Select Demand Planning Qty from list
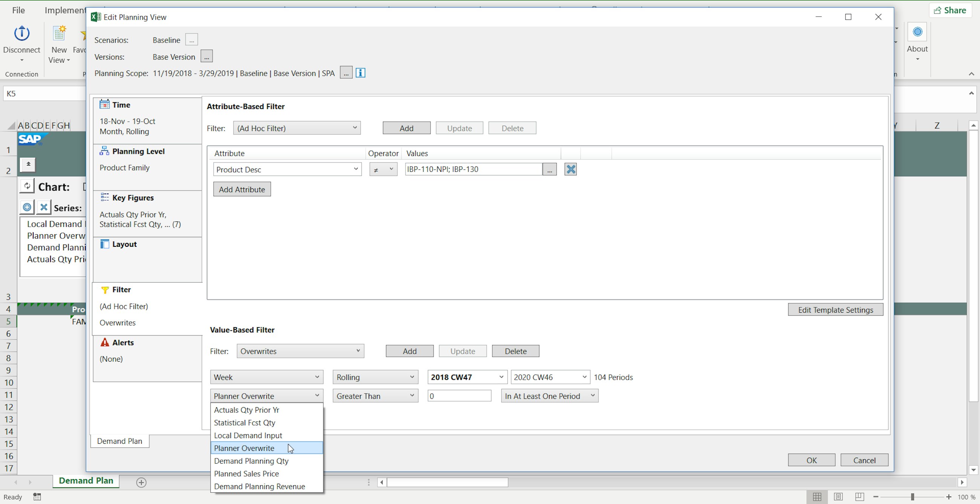Image resolution: width=980 pixels, height=504 pixels. tap(251, 461)
